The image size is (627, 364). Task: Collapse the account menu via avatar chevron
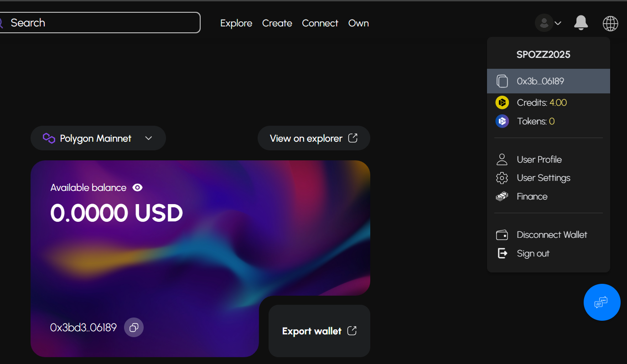(558, 23)
